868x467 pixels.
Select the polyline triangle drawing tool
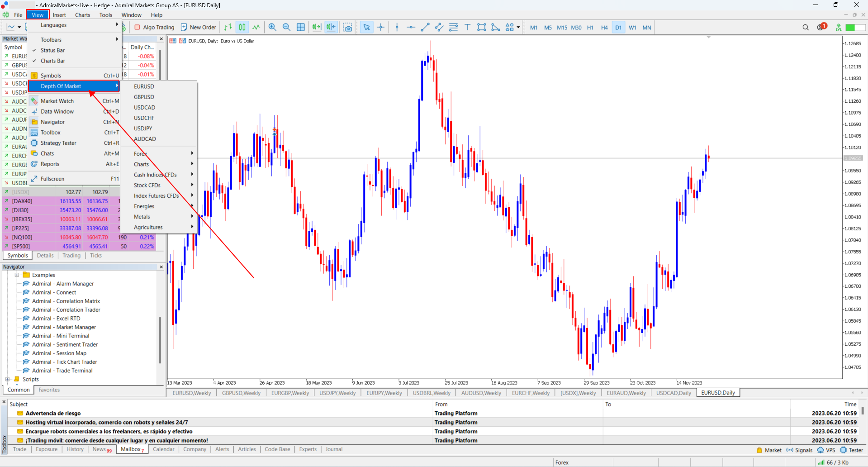coord(496,27)
